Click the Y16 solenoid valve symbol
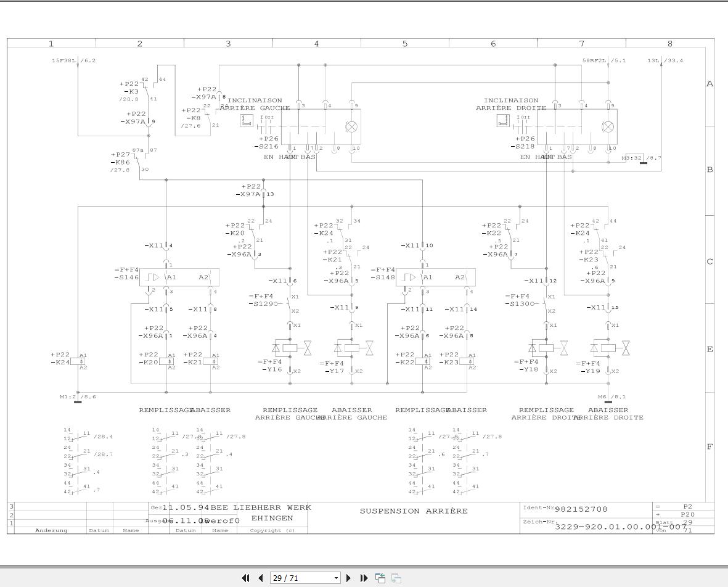The height and width of the screenshot is (587, 728). (292, 348)
